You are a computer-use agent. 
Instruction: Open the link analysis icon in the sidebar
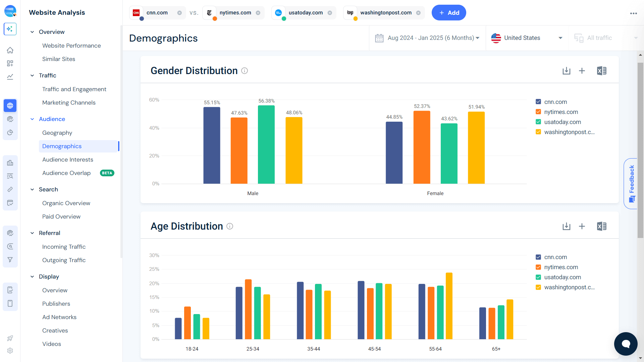[10, 189]
